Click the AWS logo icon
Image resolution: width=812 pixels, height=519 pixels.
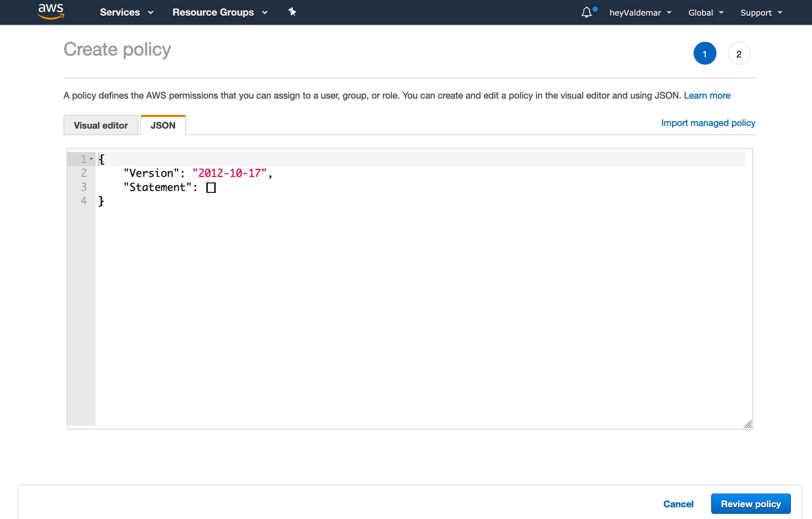(50, 11)
